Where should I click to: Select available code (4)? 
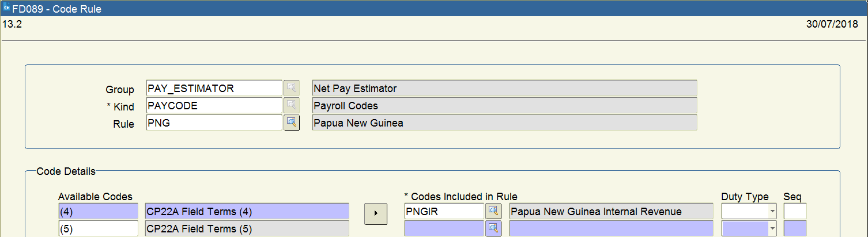[x=98, y=211]
